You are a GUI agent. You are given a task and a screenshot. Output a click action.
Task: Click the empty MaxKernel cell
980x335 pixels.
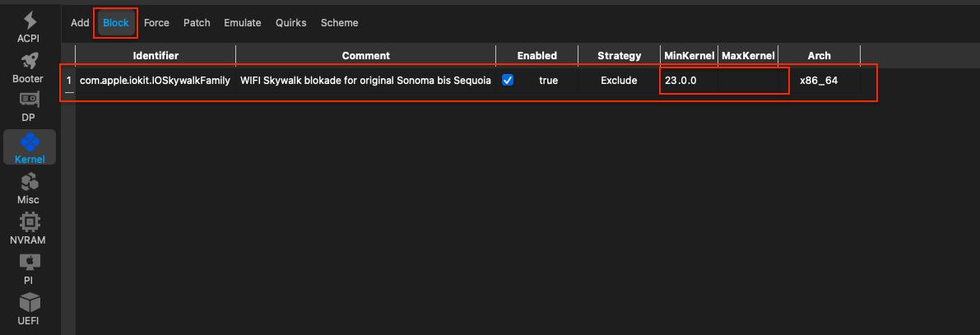[748, 81]
